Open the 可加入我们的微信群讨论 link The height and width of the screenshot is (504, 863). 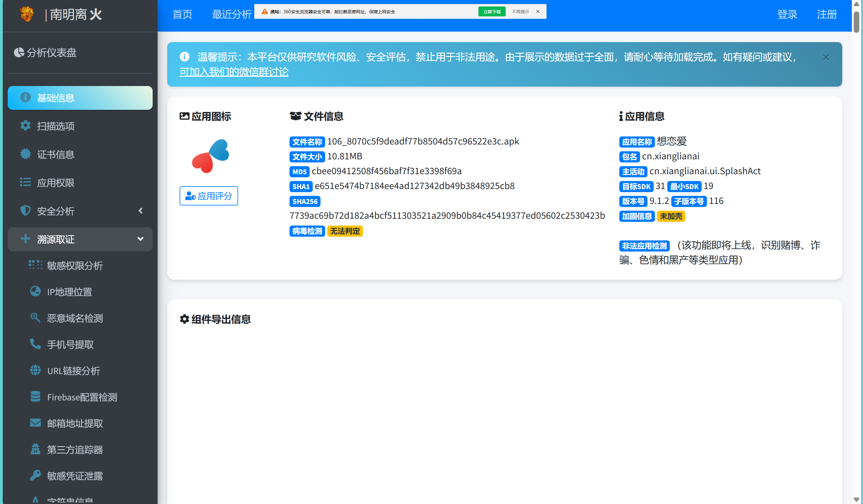coord(234,72)
